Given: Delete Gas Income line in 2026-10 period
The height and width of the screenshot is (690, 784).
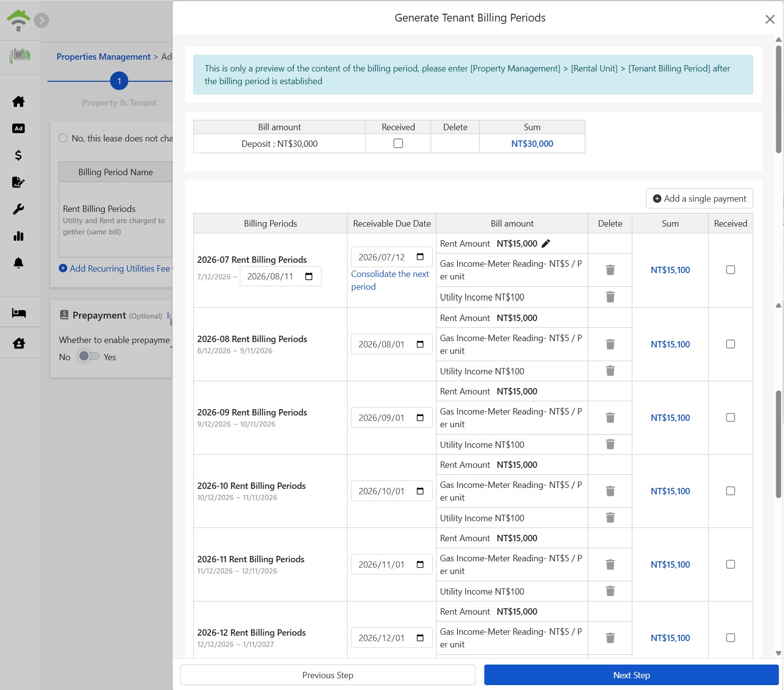Looking at the screenshot, I should click(x=610, y=491).
